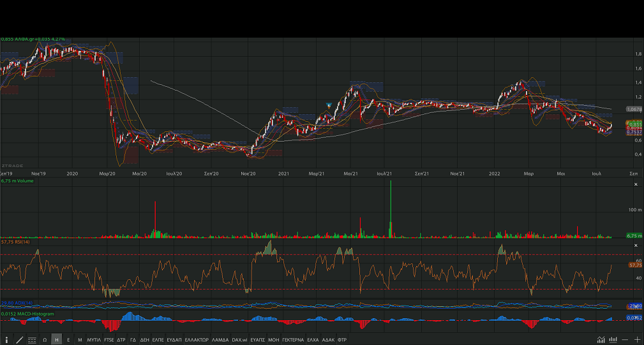Close the RSI(14) indicator panel
Screen dimensions: 644x345
[636, 246]
